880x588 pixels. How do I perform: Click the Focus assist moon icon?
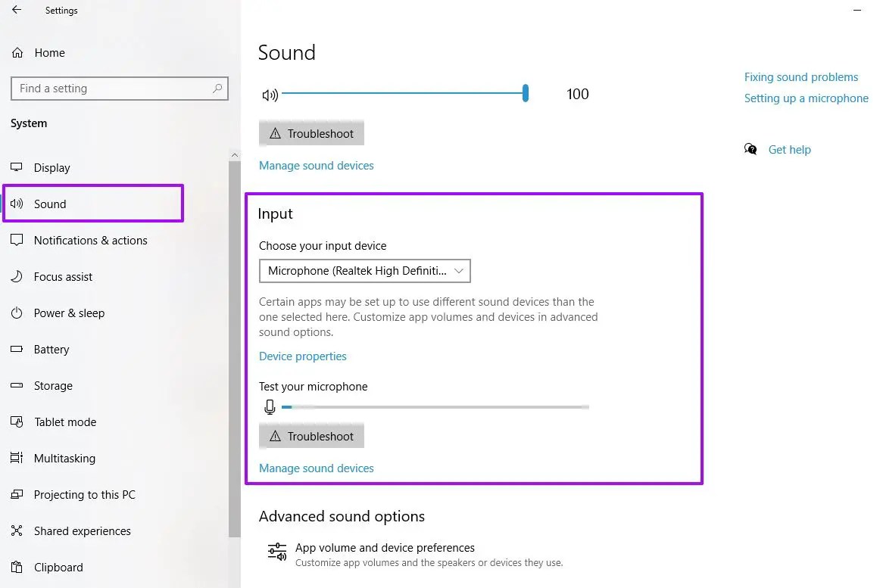[x=17, y=276]
